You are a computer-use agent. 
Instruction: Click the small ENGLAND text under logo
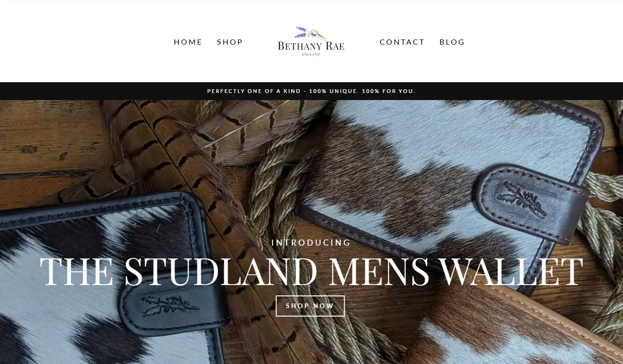coord(311,54)
